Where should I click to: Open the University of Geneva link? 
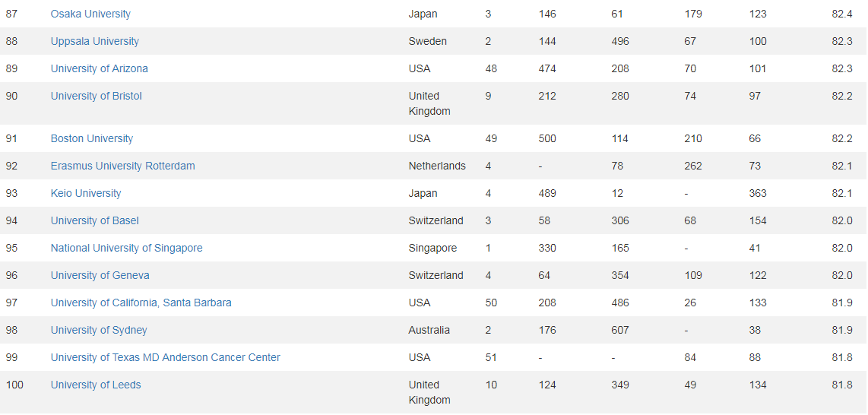[100, 276]
